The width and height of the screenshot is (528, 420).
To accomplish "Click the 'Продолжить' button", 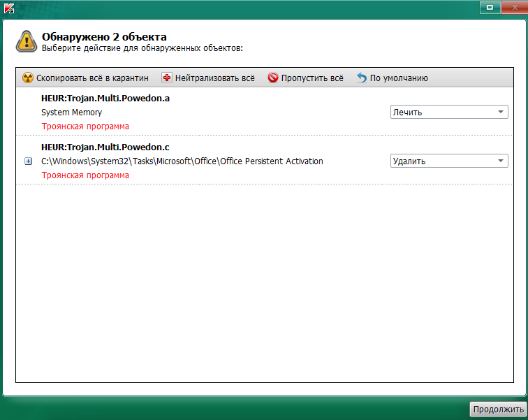I will tap(498, 410).
